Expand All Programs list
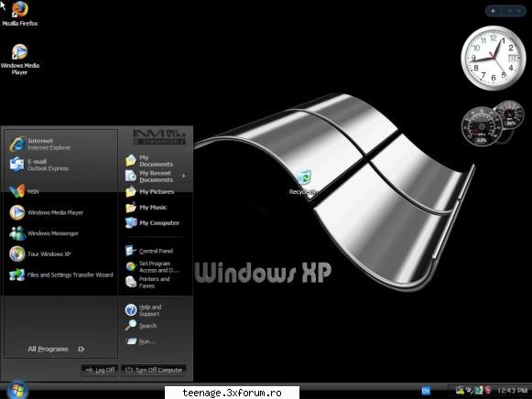Viewport: 532px width, 399px height. coord(56,349)
